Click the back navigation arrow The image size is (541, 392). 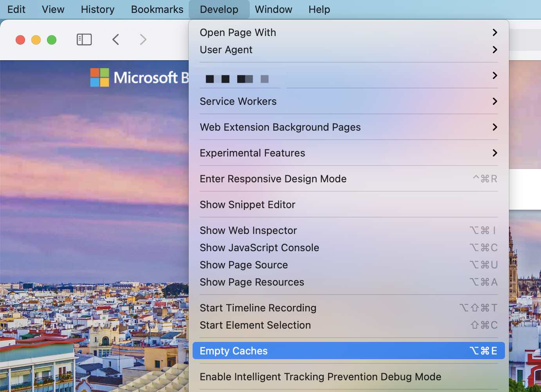coord(115,40)
